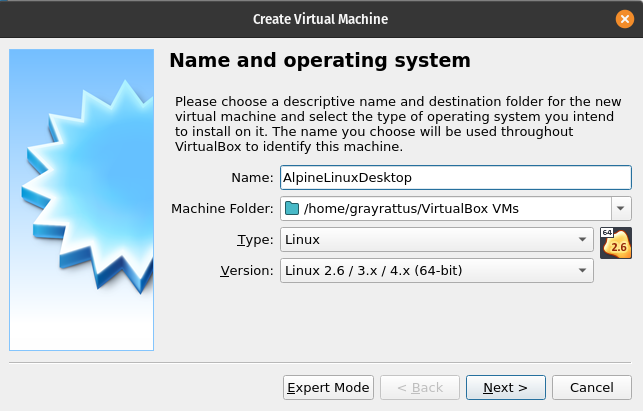Screen dimensions: 643x411
Task: Click the Machine Folder label
Action: click(x=222, y=208)
